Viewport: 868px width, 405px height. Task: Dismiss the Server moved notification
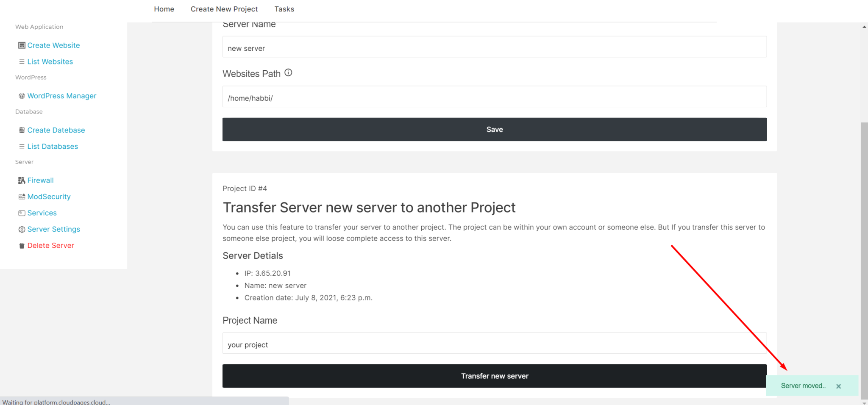[x=838, y=386]
